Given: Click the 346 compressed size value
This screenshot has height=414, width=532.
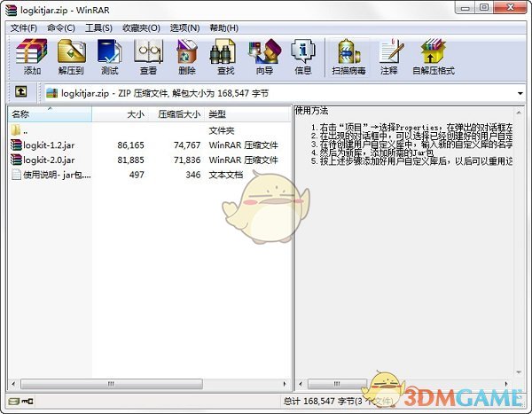Looking at the screenshot, I should [193, 175].
